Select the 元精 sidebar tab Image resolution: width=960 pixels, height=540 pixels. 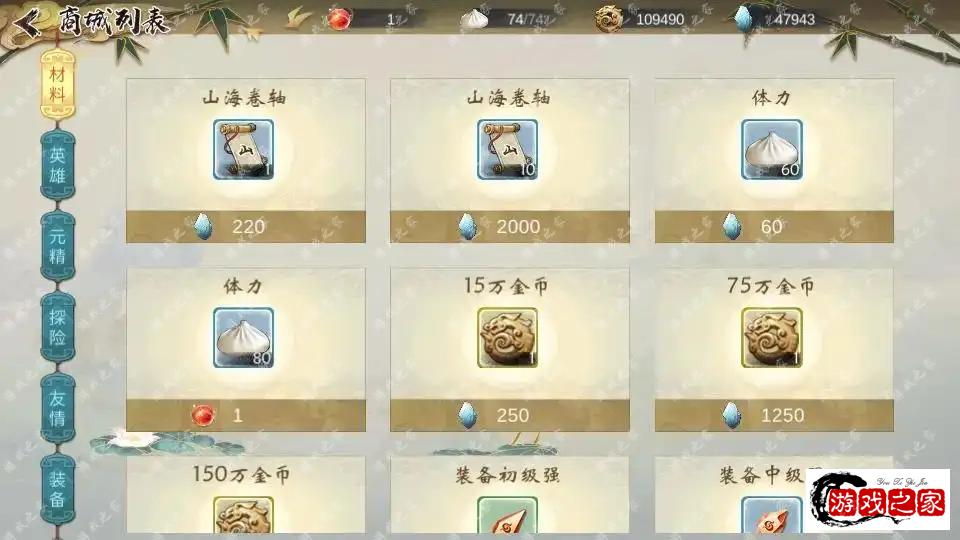58,246
